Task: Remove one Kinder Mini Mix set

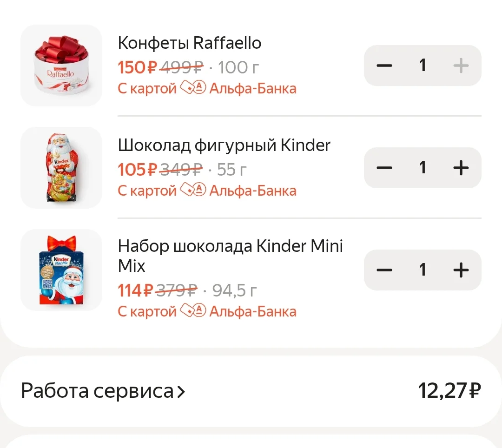Action: click(x=384, y=270)
